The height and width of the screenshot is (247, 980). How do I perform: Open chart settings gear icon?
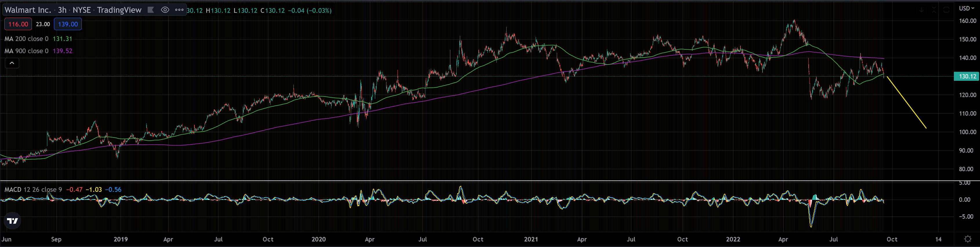pos(968,239)
